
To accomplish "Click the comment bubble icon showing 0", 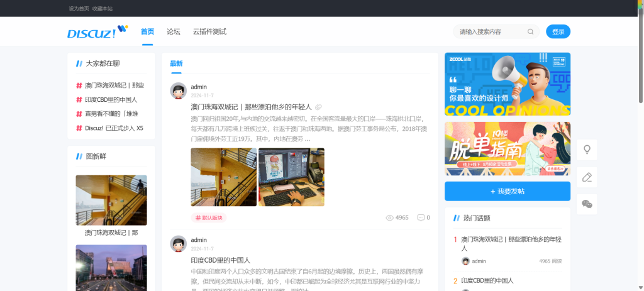I will pyautogui.click(x=421, y=218).
